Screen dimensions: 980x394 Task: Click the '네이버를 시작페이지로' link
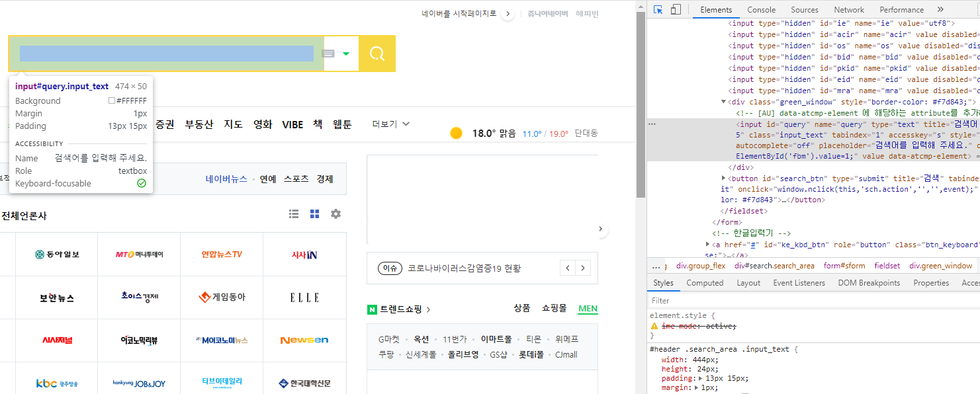coord(459,13)
